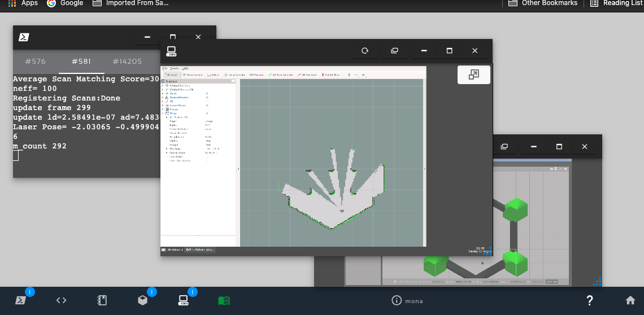This screenshot has width=644, height=315.
Task: Expand the Position property under Map
Action: click(x=166, y=148)
